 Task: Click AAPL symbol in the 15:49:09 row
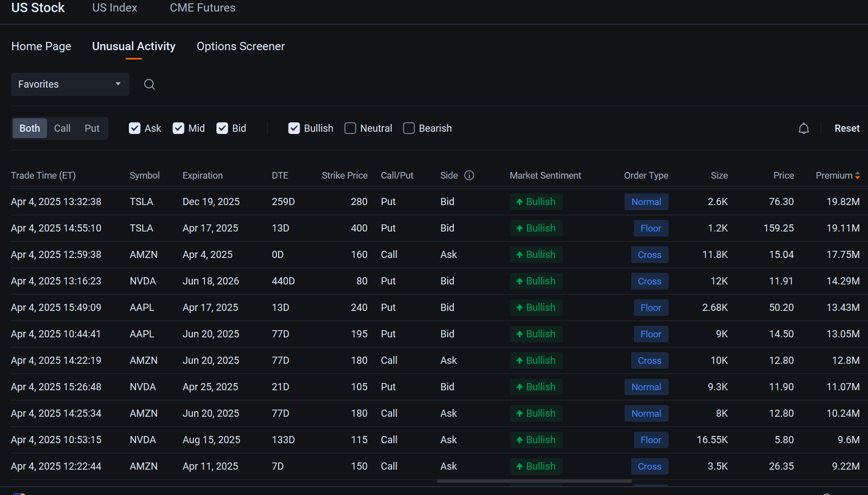click(x=142, y=308)
